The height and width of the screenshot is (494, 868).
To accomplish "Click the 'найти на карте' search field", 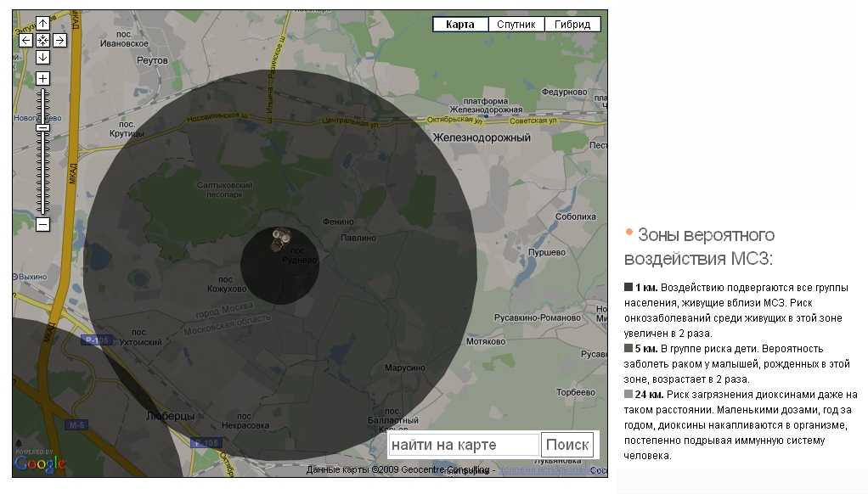I will click(464, 445).
